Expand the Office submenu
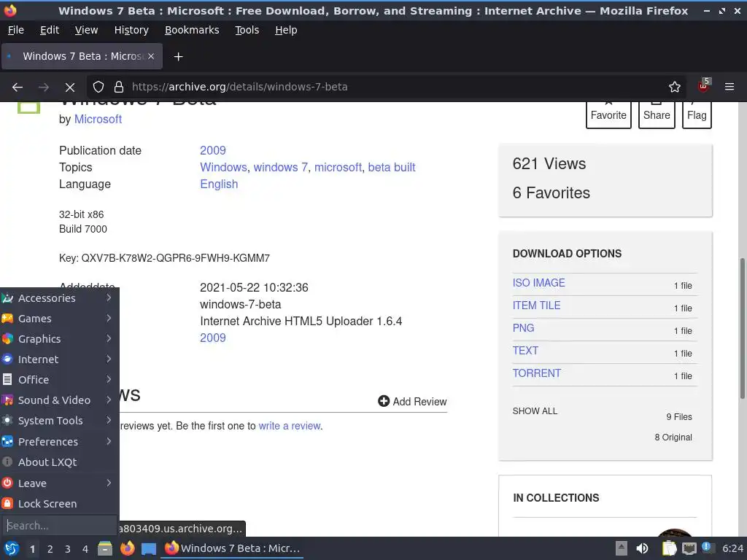 click(60, 380)
